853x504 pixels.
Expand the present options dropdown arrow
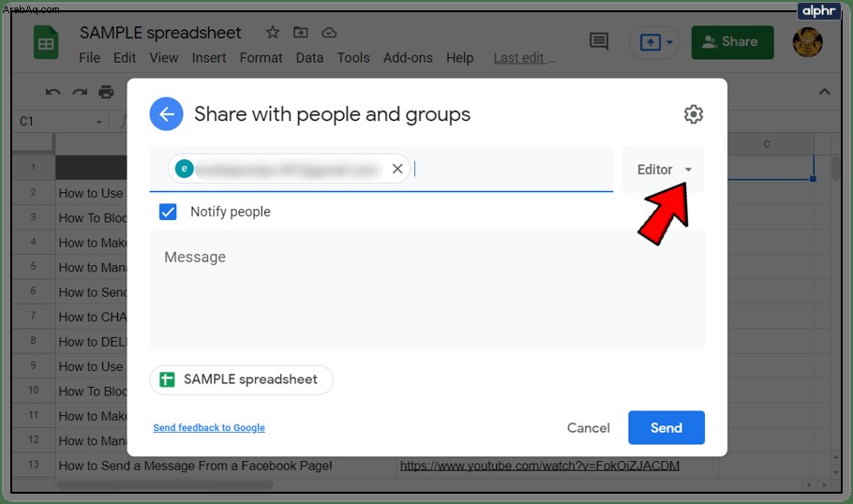(669, 42)
